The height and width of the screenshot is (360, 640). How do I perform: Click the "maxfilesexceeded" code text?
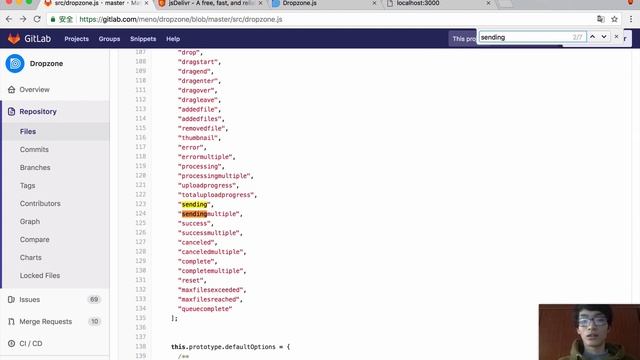(212, 290)
